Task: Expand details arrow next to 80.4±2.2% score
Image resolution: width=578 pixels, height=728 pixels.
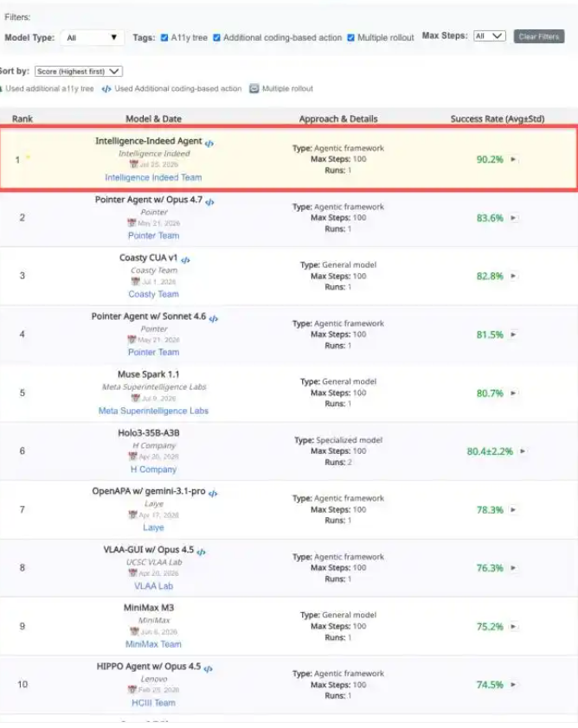Action: (x=523, y=450)
